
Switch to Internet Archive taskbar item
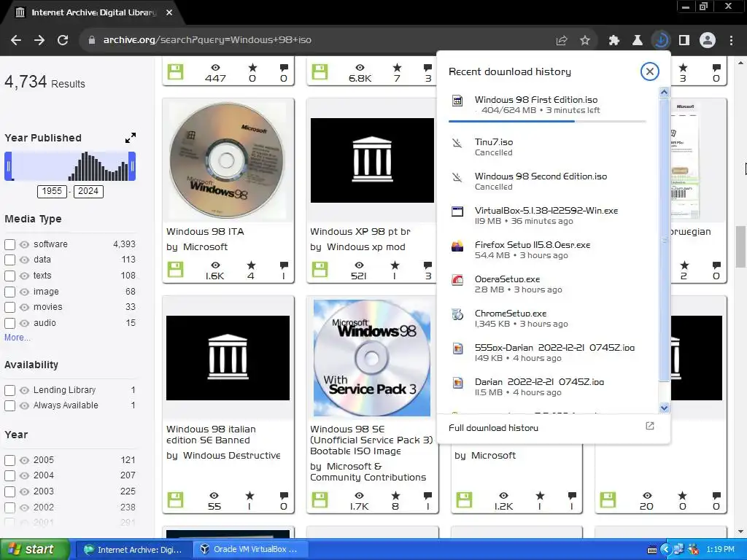(134, 550)
